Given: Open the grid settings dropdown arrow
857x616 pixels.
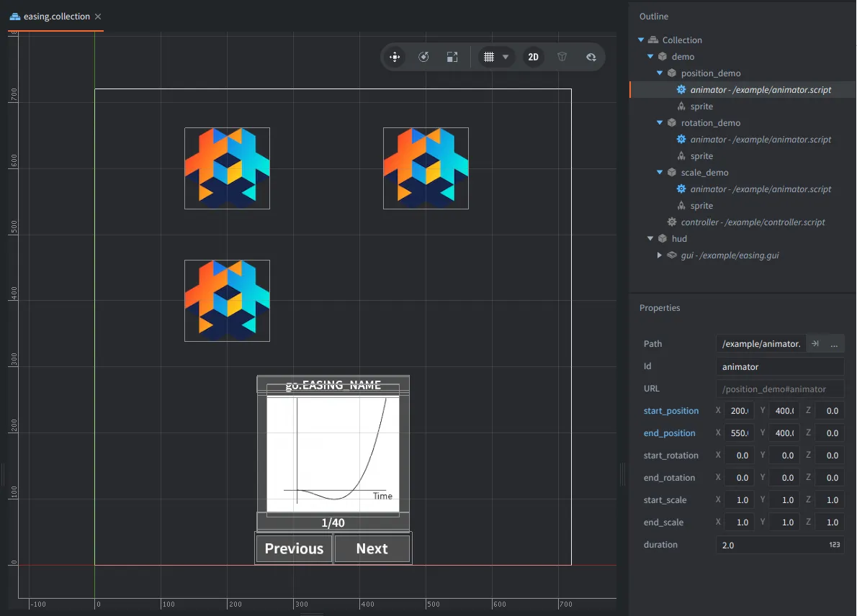Looking at the screenshot, I should 506,58.
